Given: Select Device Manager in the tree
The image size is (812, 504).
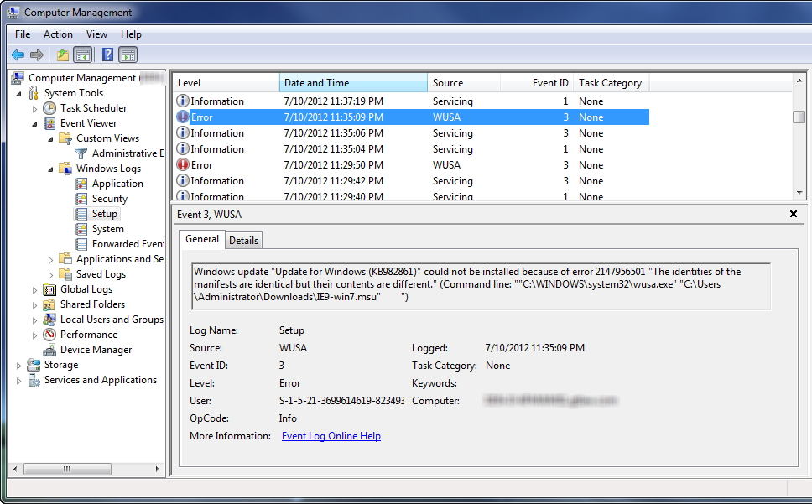Looking at the screenshot, I should [x=96, y=350].
